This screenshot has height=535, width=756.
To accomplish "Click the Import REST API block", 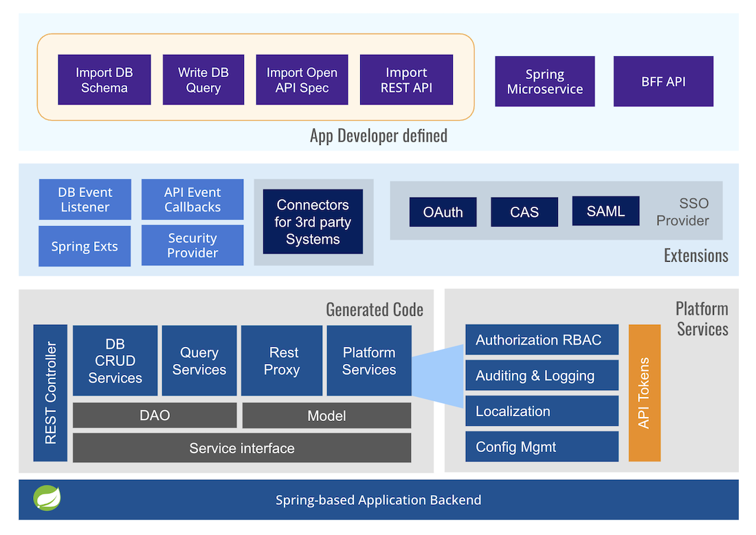I will [x=405, y=80].
